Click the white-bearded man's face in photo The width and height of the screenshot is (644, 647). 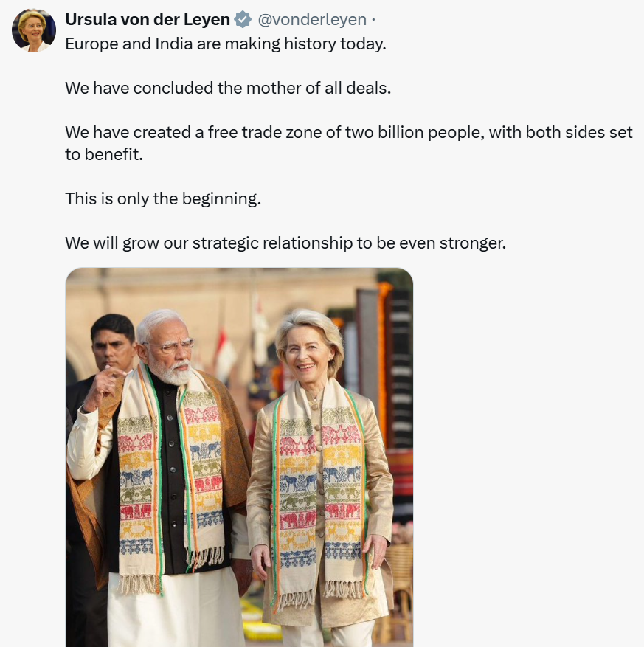click(x=167, y=350)
